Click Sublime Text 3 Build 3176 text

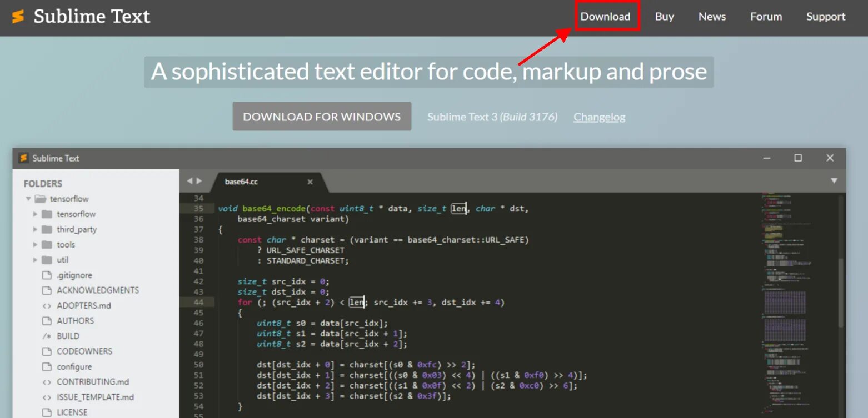pyautogui.click(x=492, y=117)
